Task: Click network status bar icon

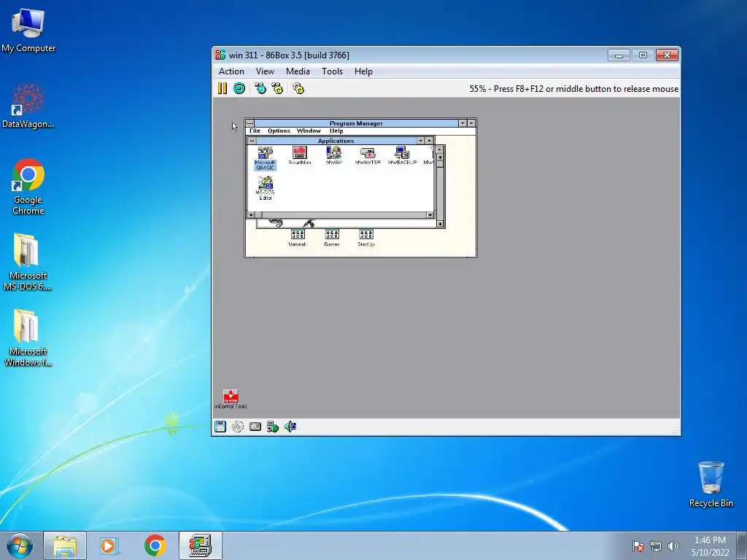Action: pos(273,427)
